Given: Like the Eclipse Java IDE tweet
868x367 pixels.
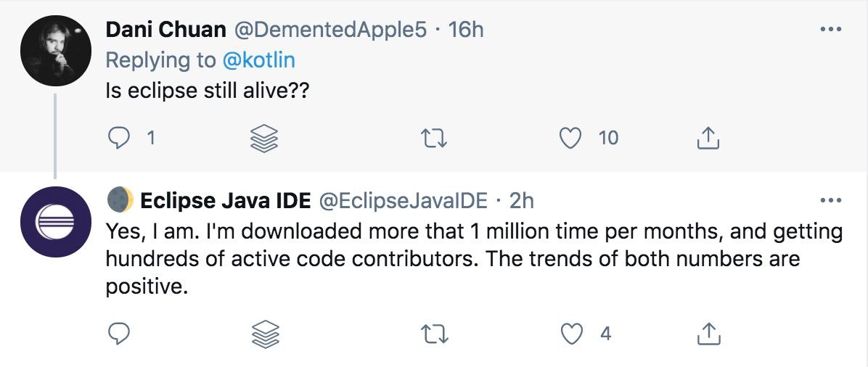Looking at the screenshot, I should coord(572,334).
